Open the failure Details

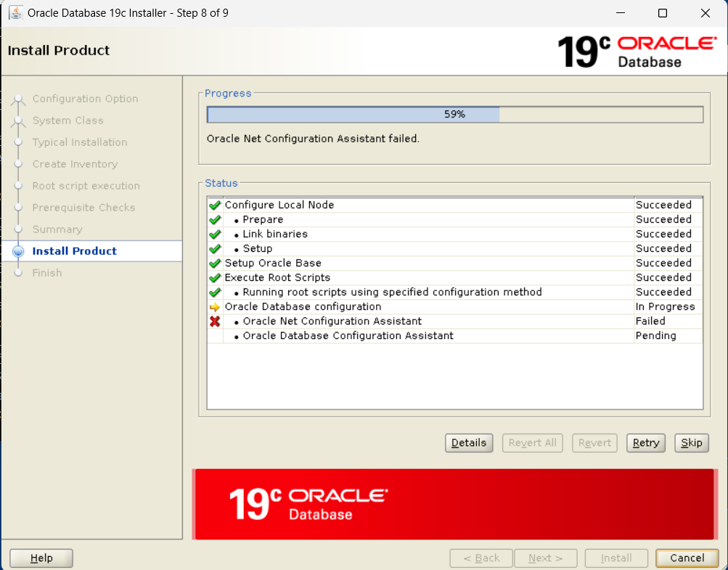coord(468,443)
